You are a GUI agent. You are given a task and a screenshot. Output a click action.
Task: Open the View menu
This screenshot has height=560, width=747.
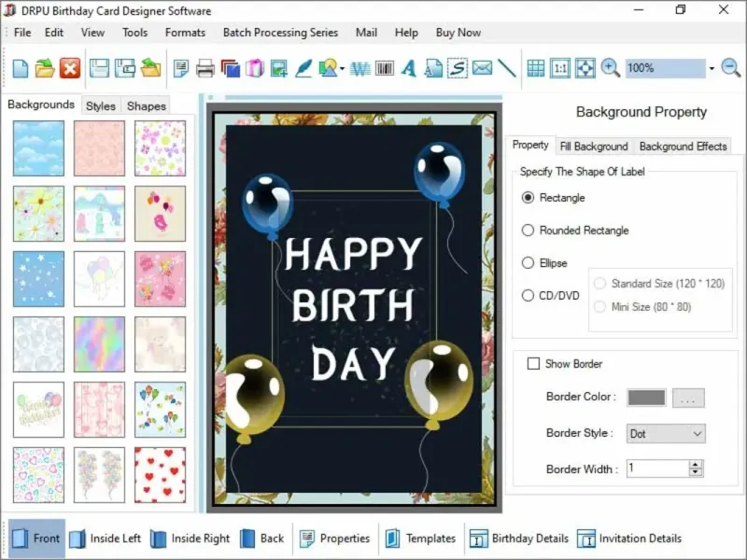[x=92, y=33]
